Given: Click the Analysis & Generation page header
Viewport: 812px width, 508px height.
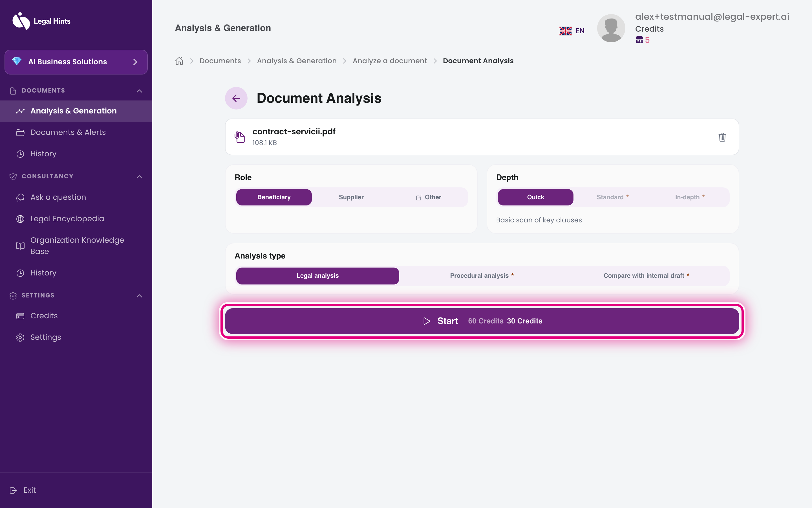Looking at the screenshot, I should [223, 28].
